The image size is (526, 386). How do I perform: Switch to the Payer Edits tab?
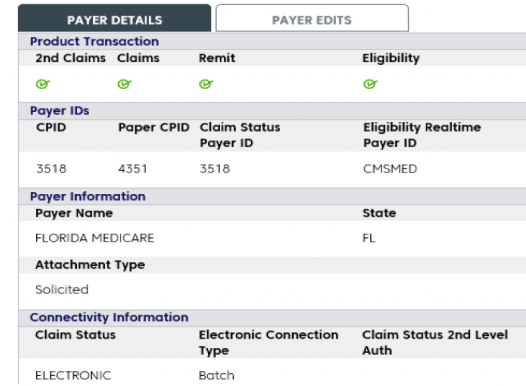coord(312,18)
